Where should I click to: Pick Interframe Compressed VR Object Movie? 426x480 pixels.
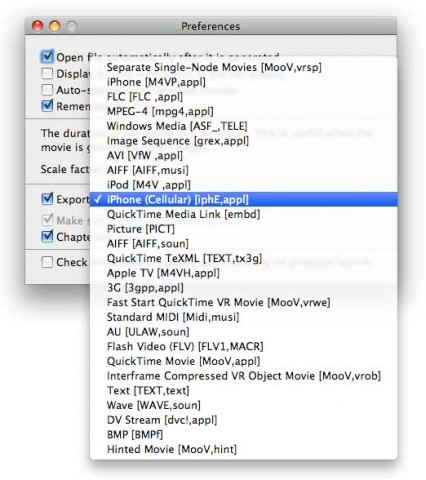(243, 376)
